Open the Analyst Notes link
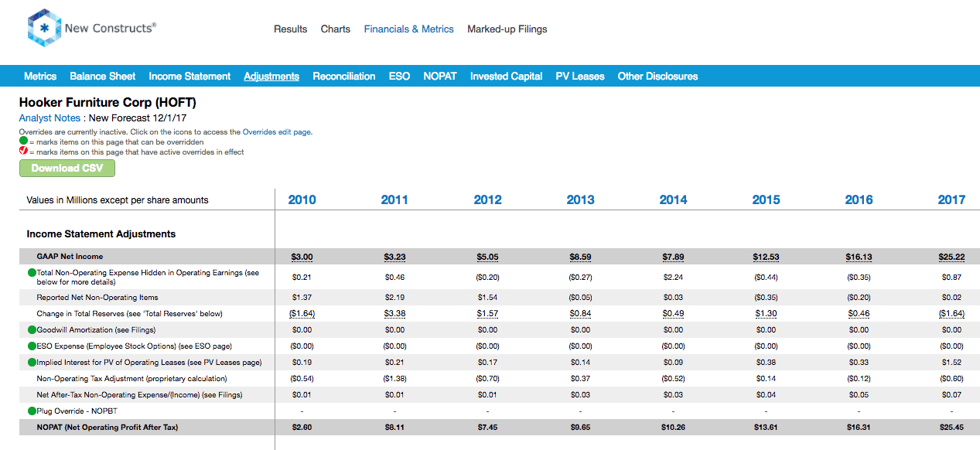This screenshot has width=980, height=450. coord(50,118)
